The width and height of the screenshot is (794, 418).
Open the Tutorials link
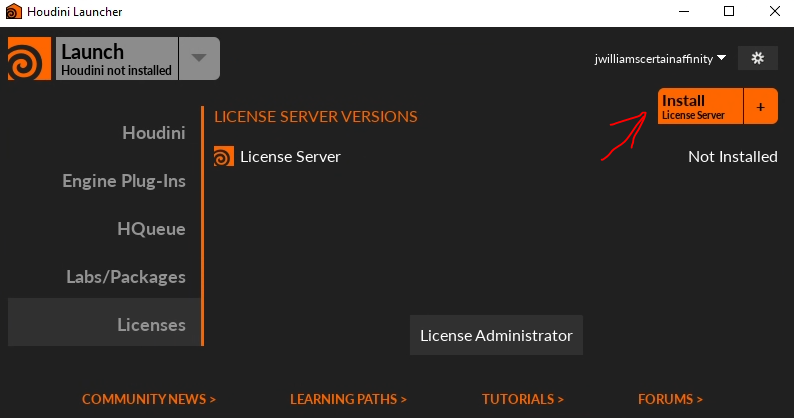click(523, 399)
